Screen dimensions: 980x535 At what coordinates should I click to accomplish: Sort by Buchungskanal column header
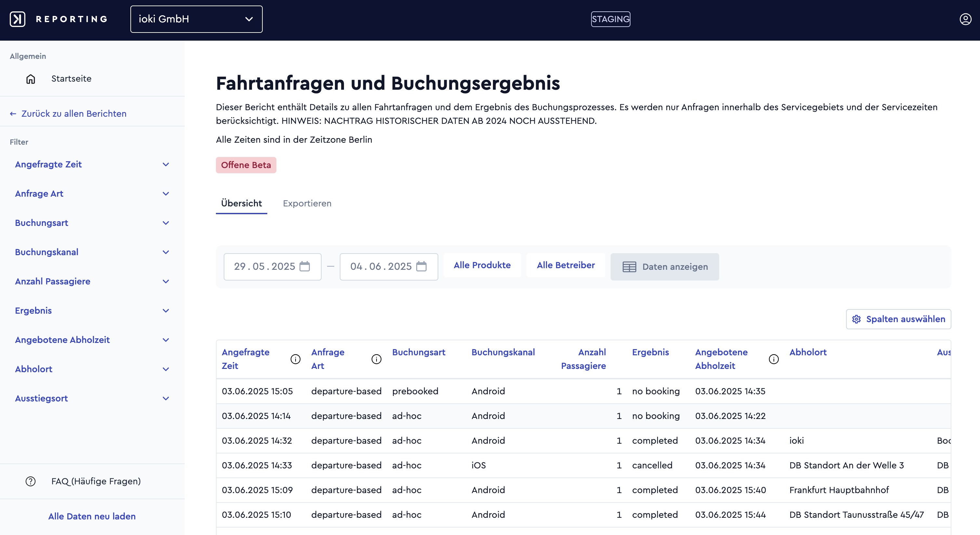(503, 352)
